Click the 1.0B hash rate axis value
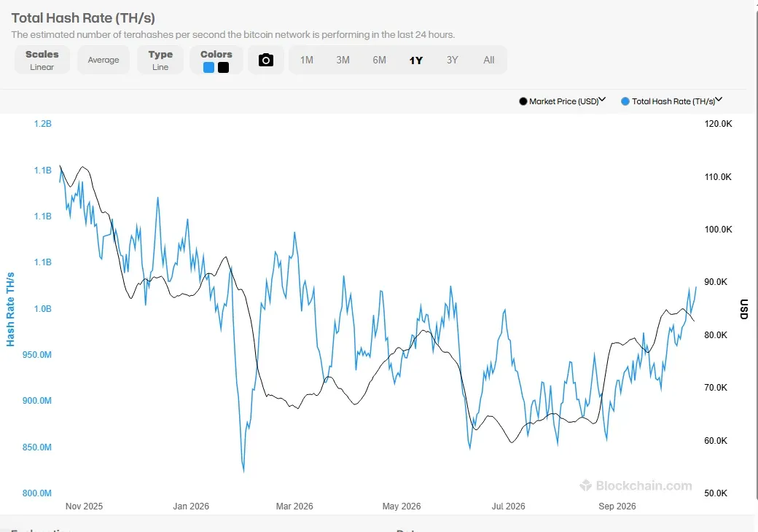This screenshot has width=758, height=532. point(42,308)
